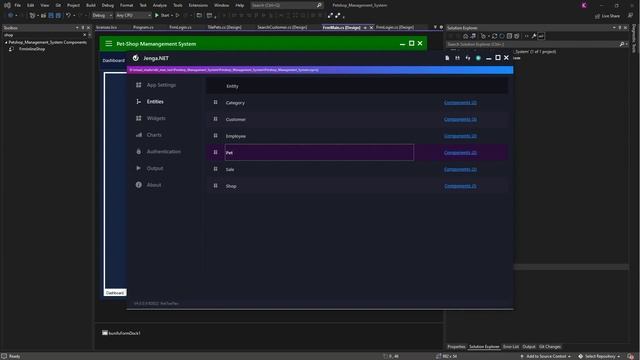Screen dimensions: 640x360
Task: Open the Project menu
Action: point(73,5)
